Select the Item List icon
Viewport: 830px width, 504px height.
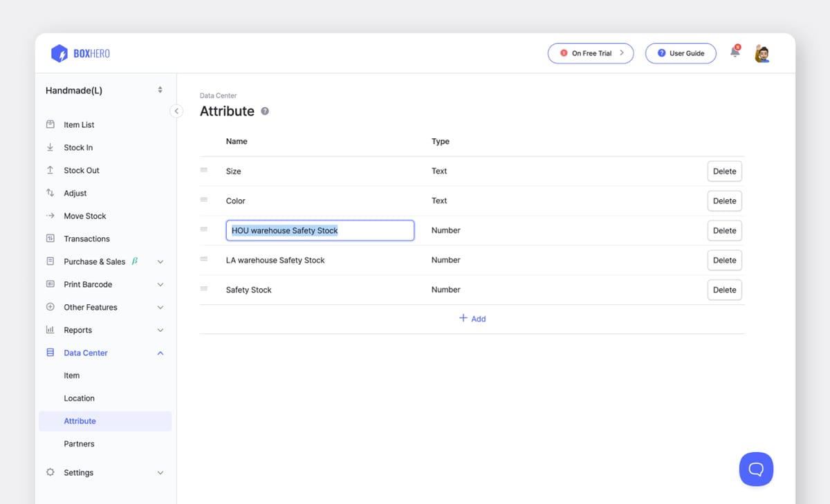coord(50,124)
